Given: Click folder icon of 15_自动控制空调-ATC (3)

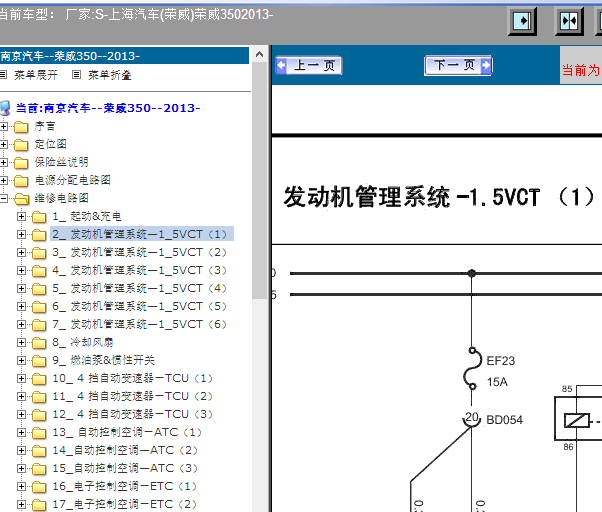Looking at the screenshot, I should 39,469.
